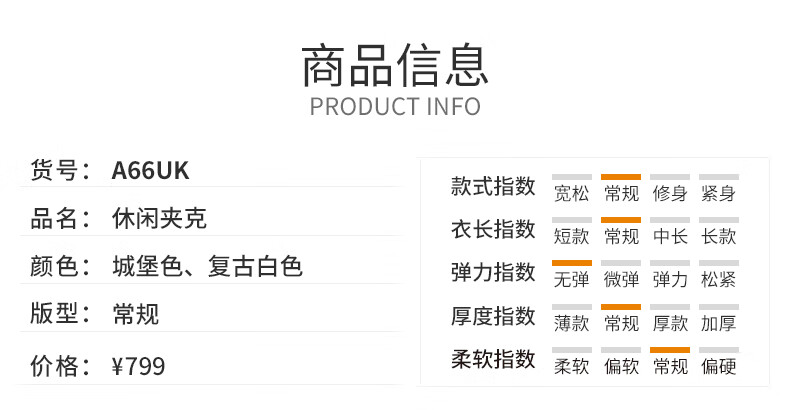Select 短款 in the 衣长指数 row

tap(571, 237)
